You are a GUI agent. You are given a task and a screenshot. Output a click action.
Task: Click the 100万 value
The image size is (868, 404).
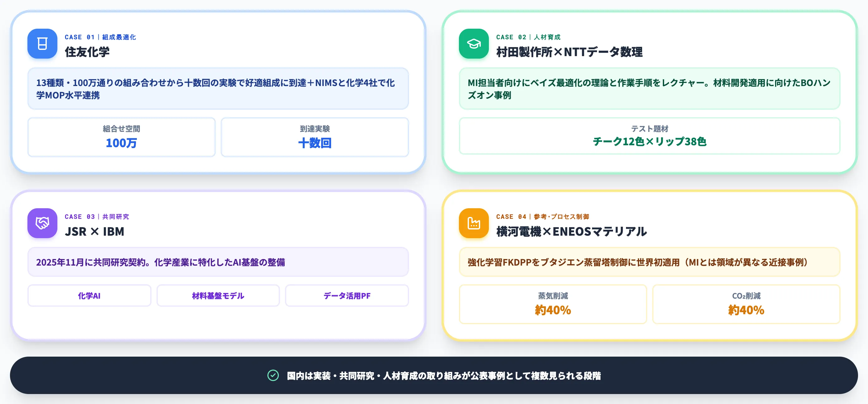pos(121,143)
